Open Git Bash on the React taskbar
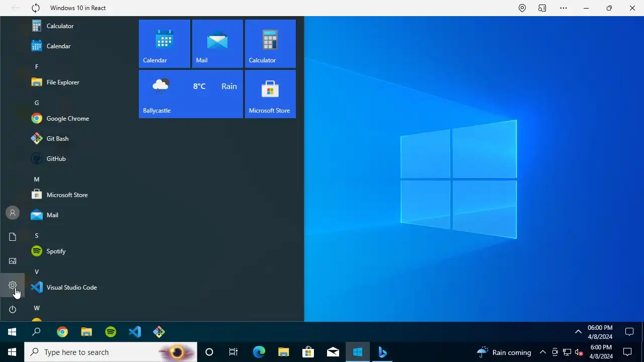This screenshot has height=362, width=644. coord(159,332)
